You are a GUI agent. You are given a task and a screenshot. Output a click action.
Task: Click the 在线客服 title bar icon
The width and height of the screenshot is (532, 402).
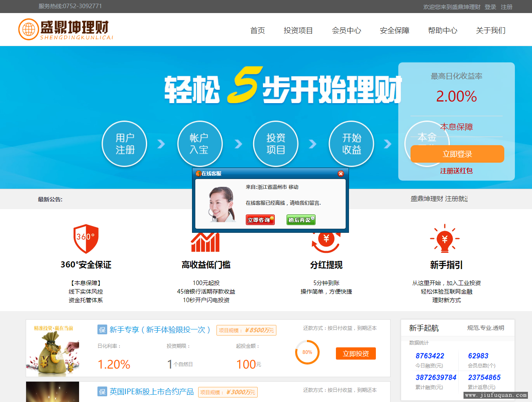(199, 174)
